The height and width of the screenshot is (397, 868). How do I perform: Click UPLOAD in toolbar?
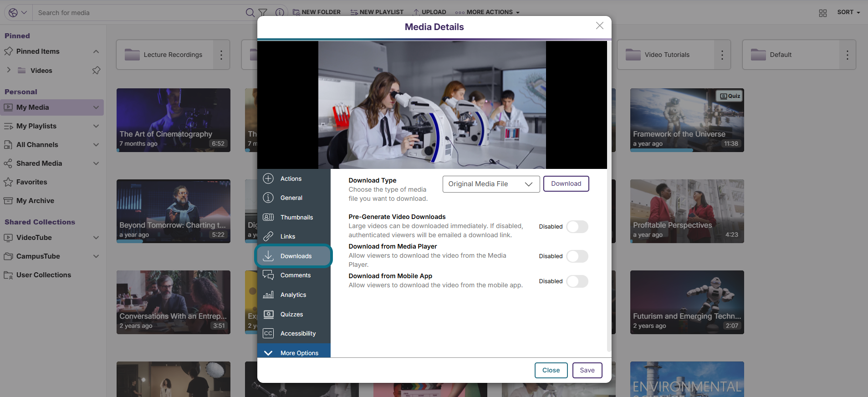tap(429, 12)
